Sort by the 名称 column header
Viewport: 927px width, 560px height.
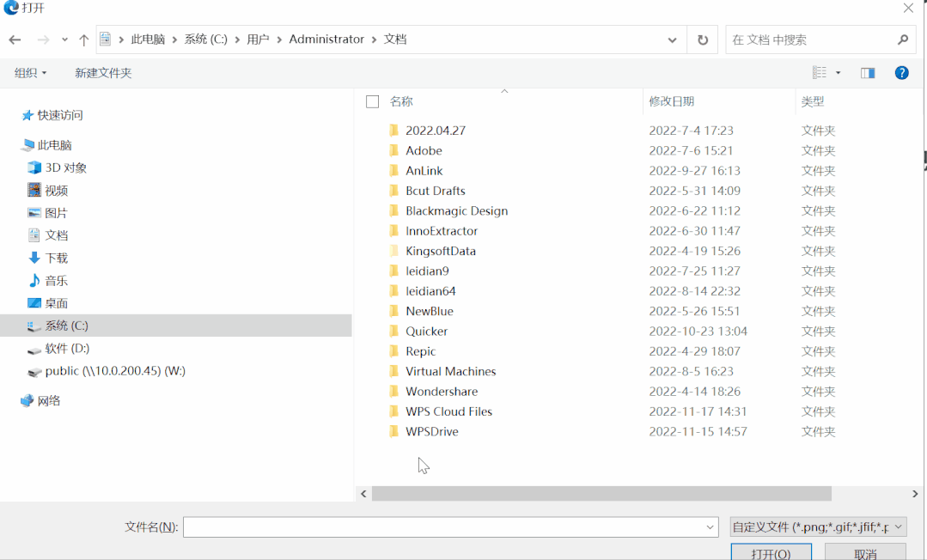pos(401,101)
